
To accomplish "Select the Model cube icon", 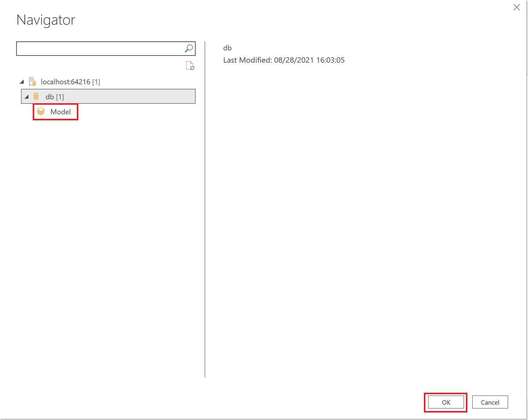I will click(x=41, y=111).
